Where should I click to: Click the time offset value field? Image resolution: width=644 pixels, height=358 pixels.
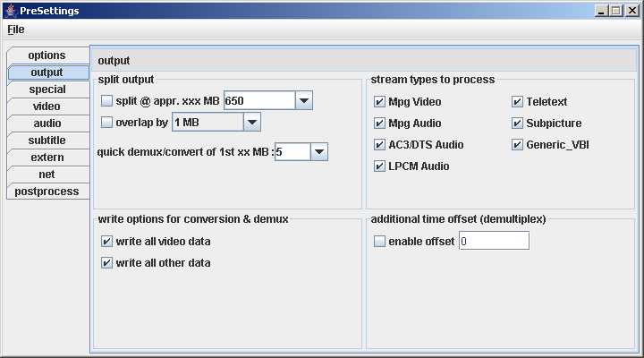[494, 241]
